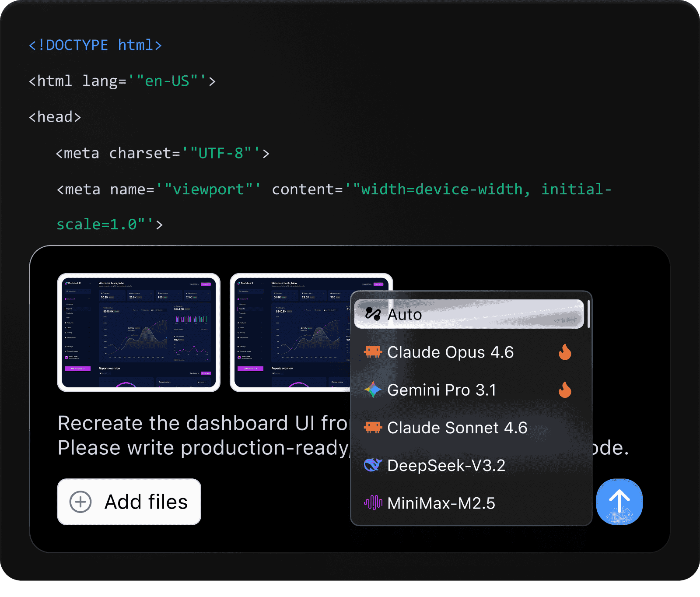Click the flame icon next to Gemini Pro 3.1
Viewport: 700px width, 597px height.
565,390
